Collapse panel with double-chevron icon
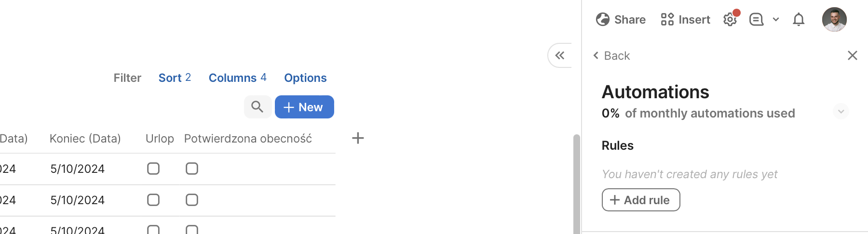This screenshot has height=234, width=868. point(560,55)
